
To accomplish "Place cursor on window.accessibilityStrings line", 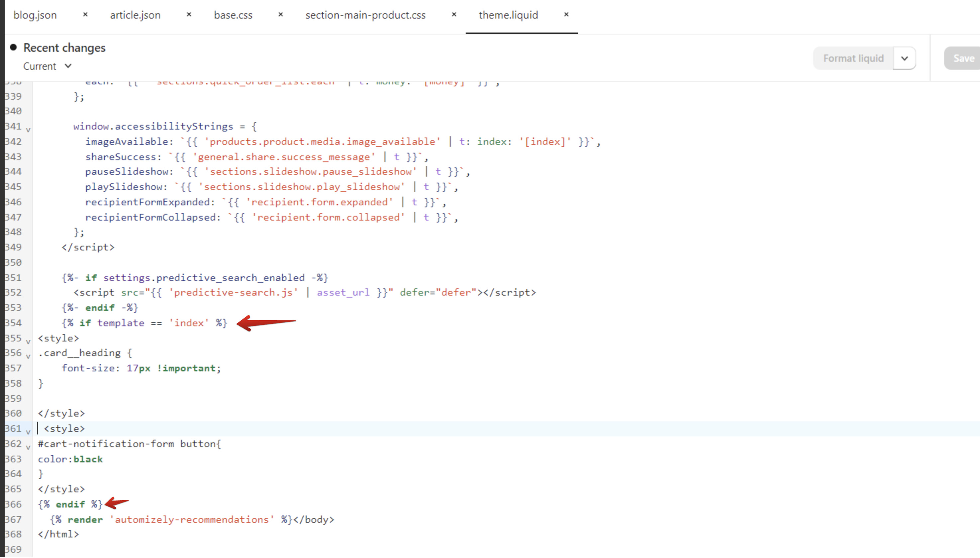I will click(165, 126).
